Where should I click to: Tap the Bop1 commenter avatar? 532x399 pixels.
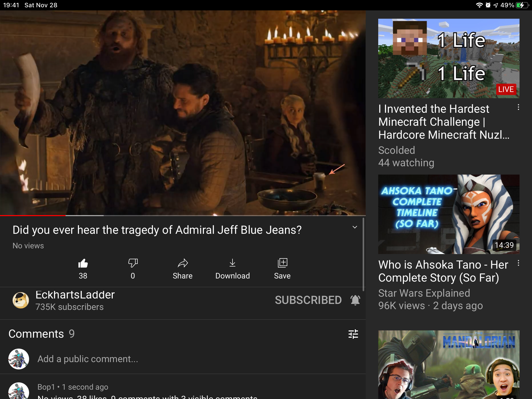click(x=19, y=391)
